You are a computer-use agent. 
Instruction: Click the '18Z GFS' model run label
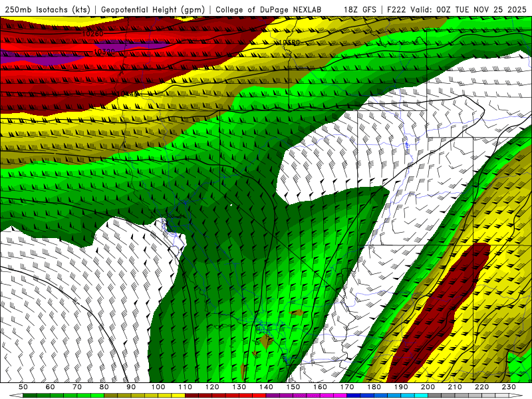pyautogui.click(x=360, y=9)
